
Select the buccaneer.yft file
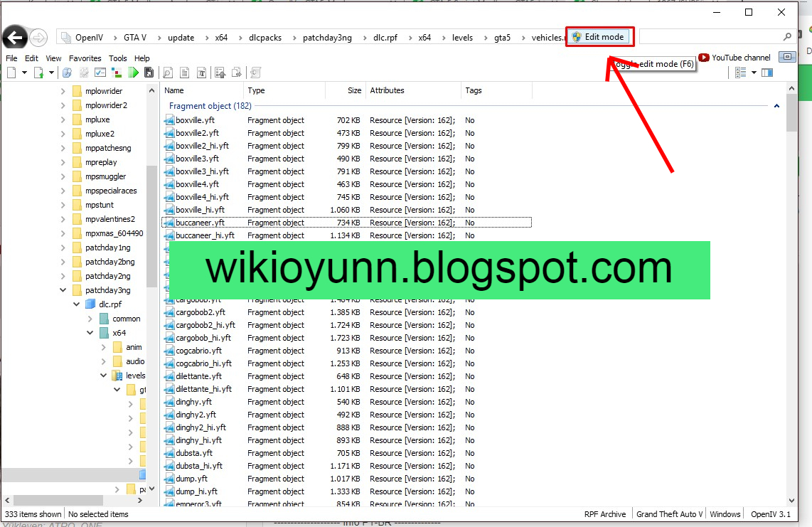coord(200,223)
